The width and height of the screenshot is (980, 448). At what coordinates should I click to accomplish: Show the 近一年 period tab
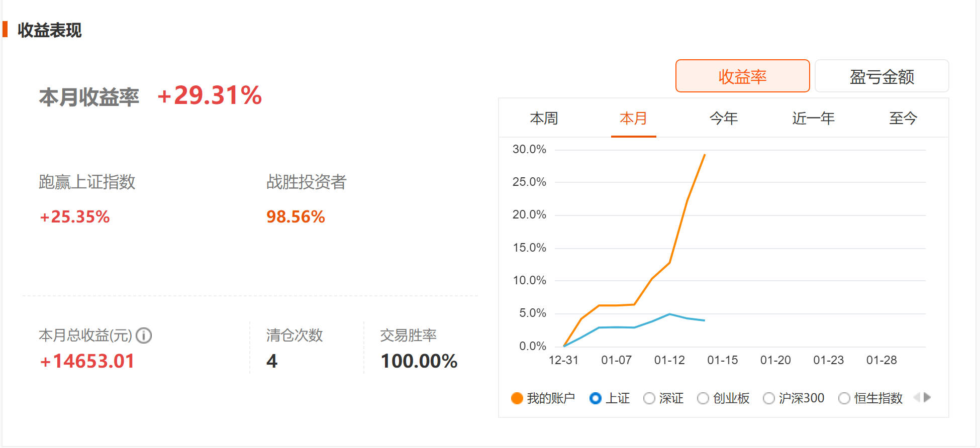point(813,119)
